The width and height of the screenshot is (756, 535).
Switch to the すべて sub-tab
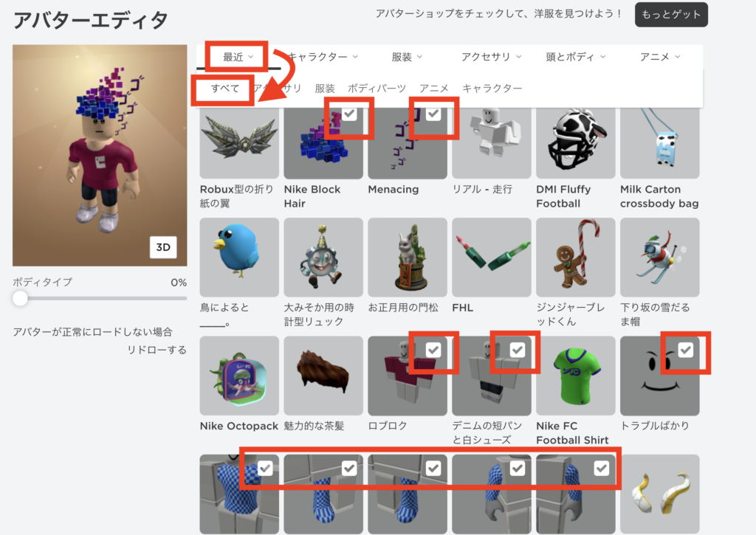coord(225,89)
